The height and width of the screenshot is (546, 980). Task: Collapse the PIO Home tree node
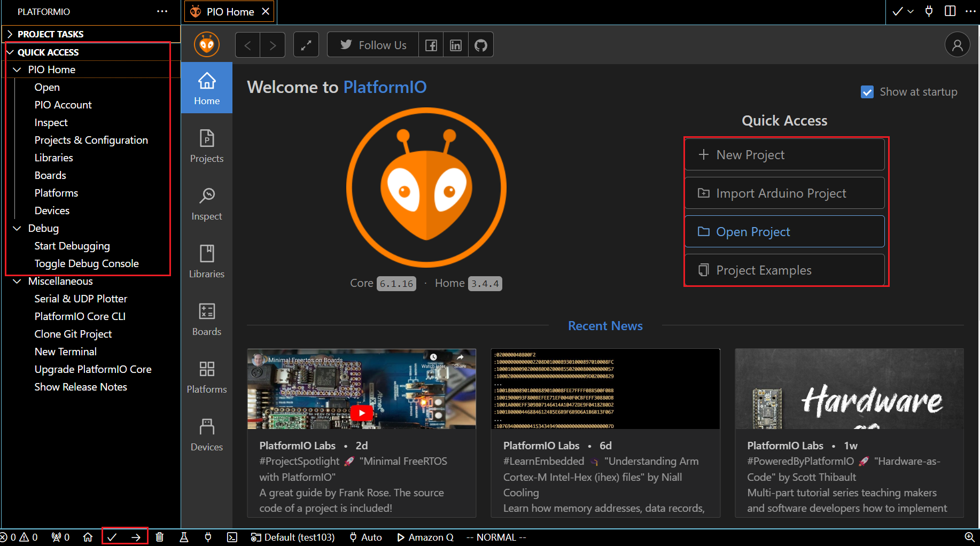tap(17, 69)
